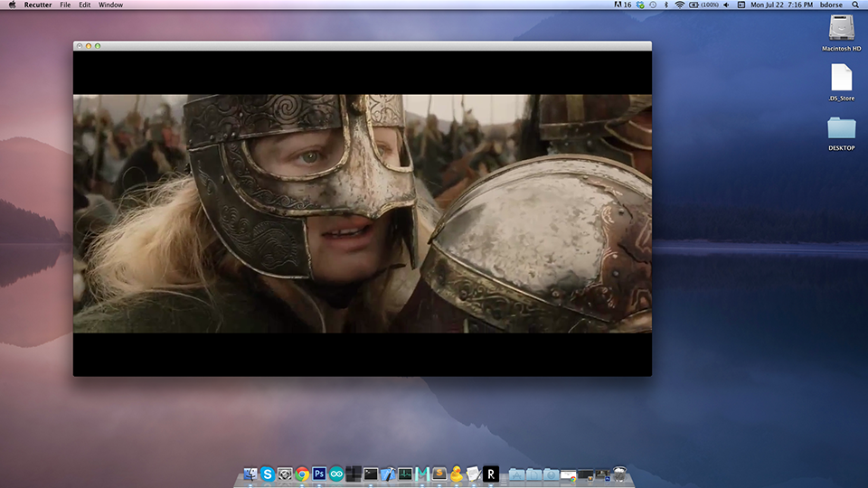Screen dimensions: 868x488
Task: Open the bdorse user menu
Action: (x=831, y=5)
